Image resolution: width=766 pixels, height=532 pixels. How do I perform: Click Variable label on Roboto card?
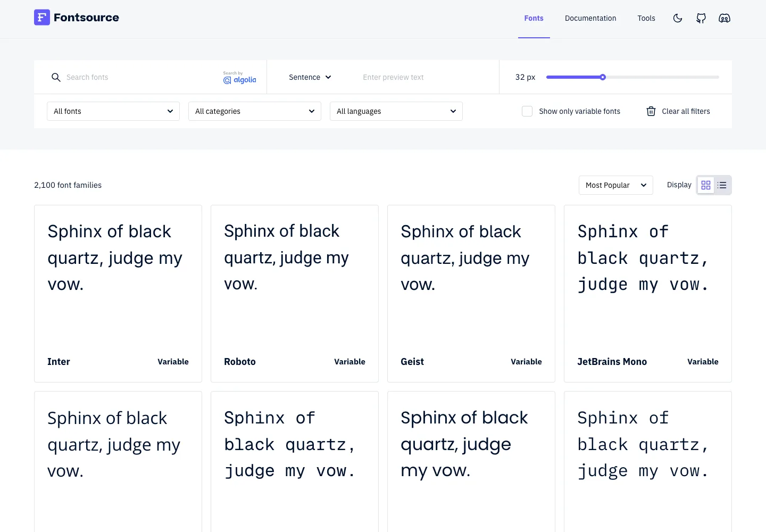click(349, 362)
